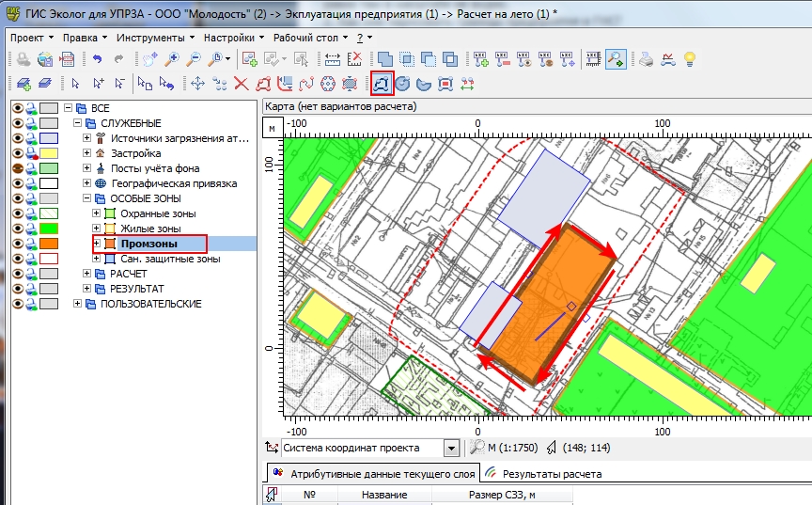Click the blue undo arrow icon

click(x=96, y=59)
